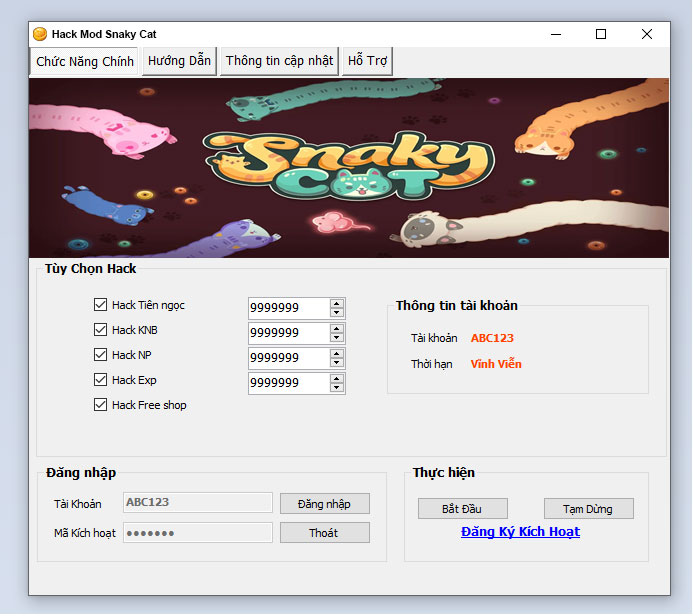
Task: Maximize the Hack Mod Snaky Cat window
Action: pyautogui.click(x=601, y=34)
